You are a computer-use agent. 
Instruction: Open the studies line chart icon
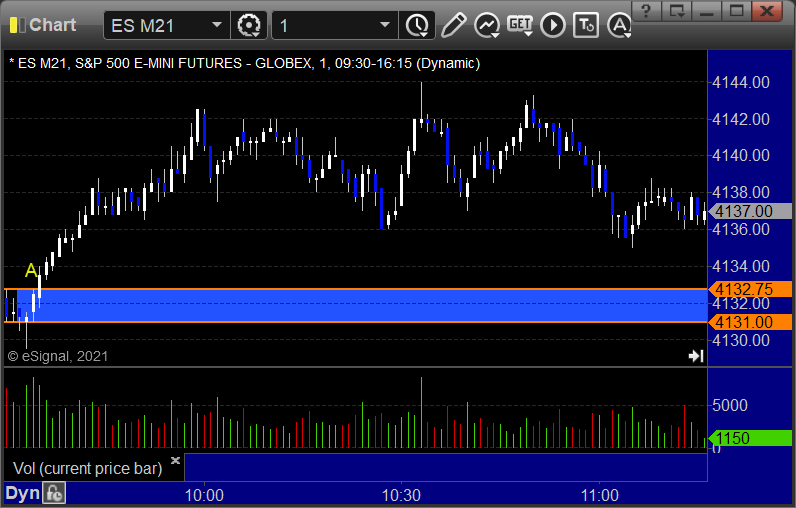[x=487, y=25]
